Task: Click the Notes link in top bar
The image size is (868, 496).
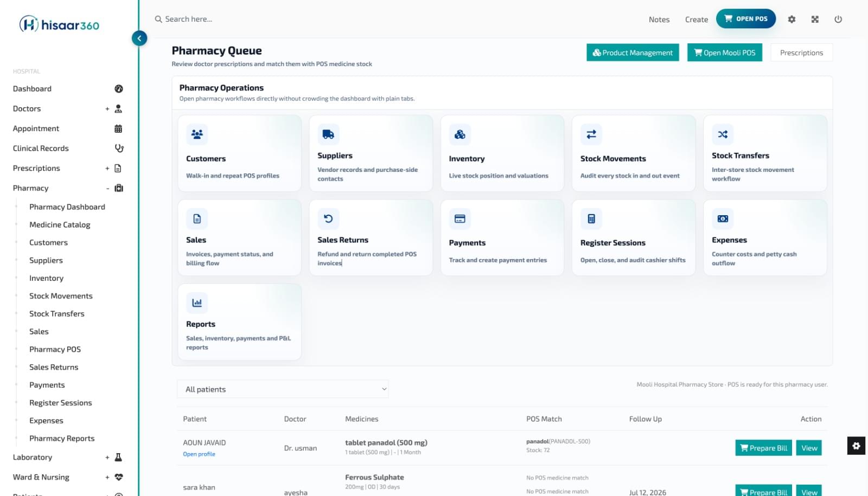Action: point(659,20)
